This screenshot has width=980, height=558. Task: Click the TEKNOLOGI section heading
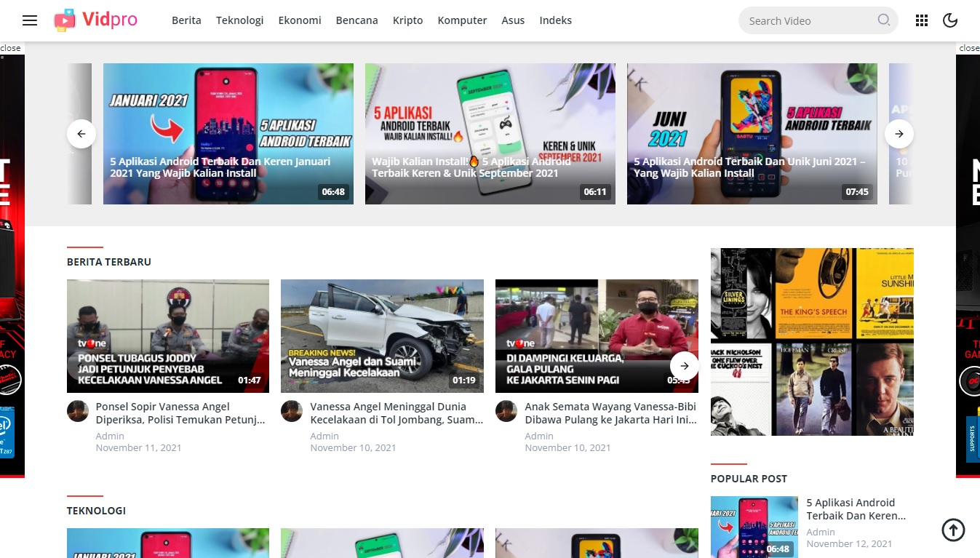coord(96,511)
